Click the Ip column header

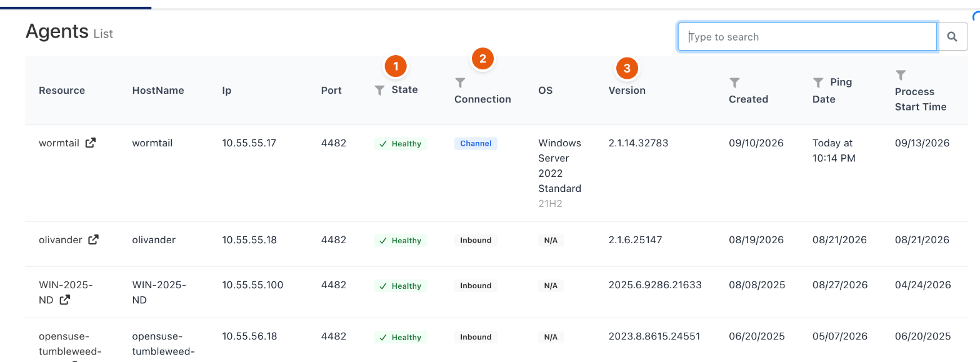pyautogui.click(x=227, y=90)
